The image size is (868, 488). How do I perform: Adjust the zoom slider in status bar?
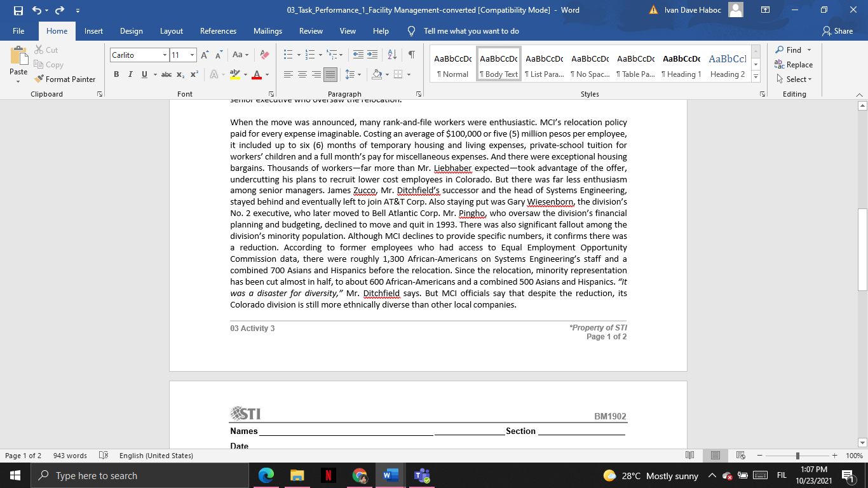coord(797,456)
